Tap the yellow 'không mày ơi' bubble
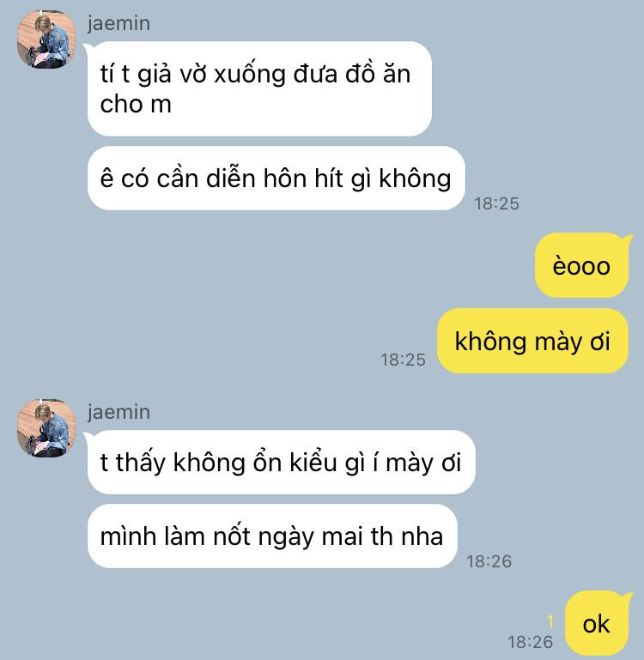 tap(532, 341)
